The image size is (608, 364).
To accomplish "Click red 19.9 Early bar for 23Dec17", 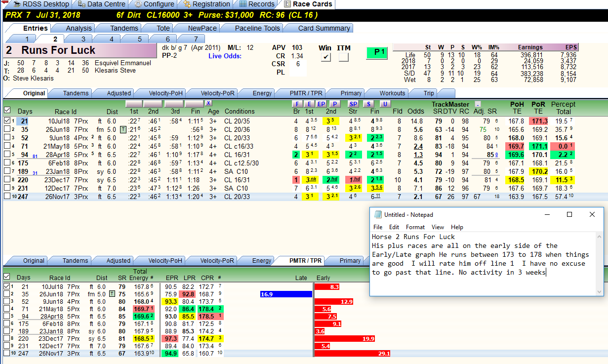I will pos(345,338).
